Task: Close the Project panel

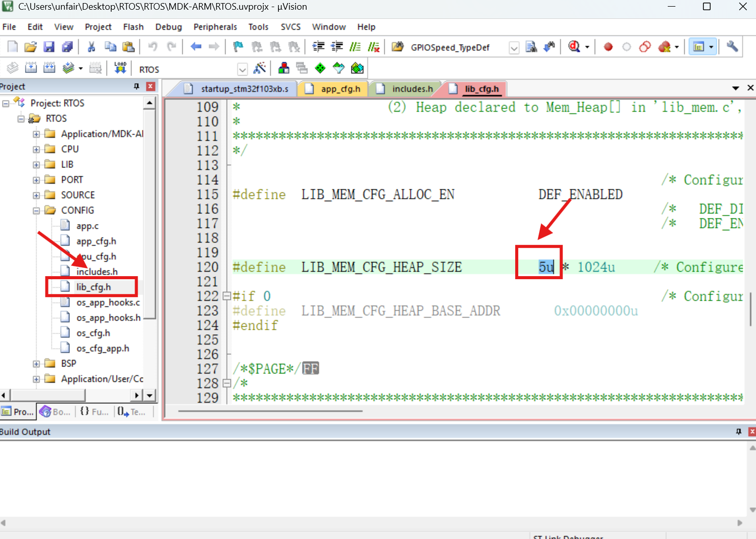Action: [150, 86]
